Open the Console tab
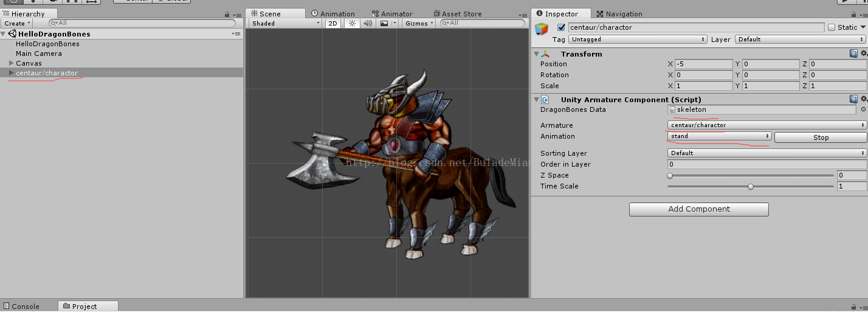Image resolution: width=868 pixels, height=312 pixels. (x=21, y=307)
